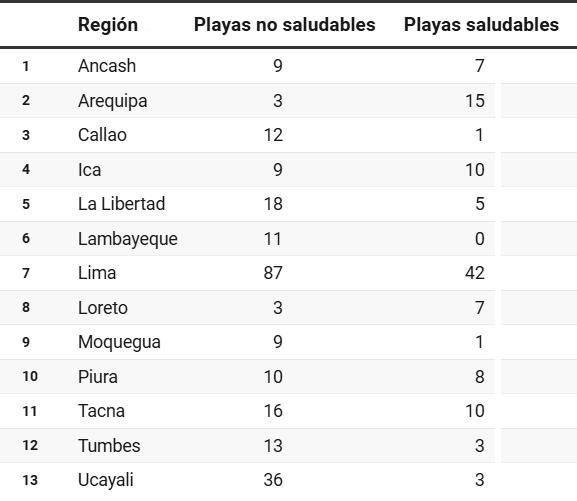
Task: Select the Piura region cell
Action: pyautogui.click(x=98, y=377)
